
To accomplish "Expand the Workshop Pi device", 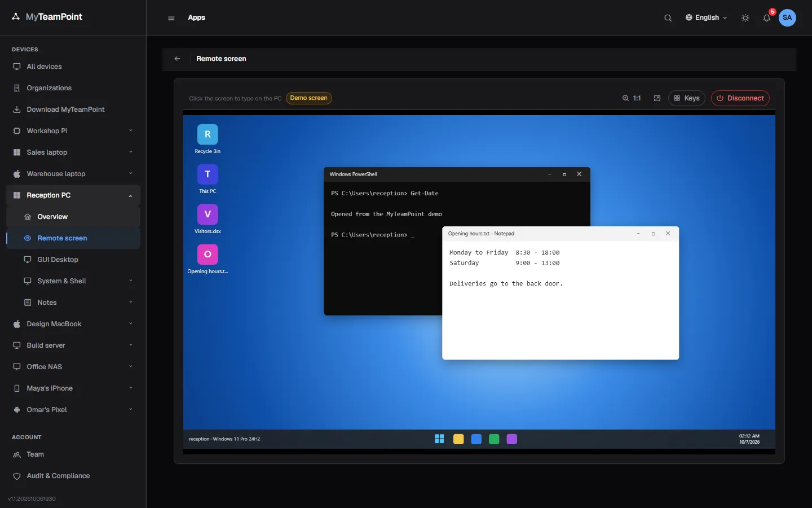I will point(73,131).
